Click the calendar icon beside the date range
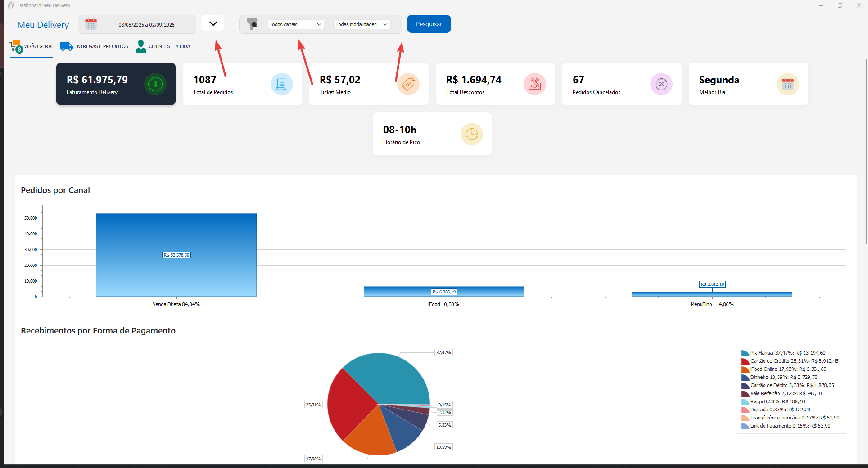The image size is (868, 468). point(91,24)
